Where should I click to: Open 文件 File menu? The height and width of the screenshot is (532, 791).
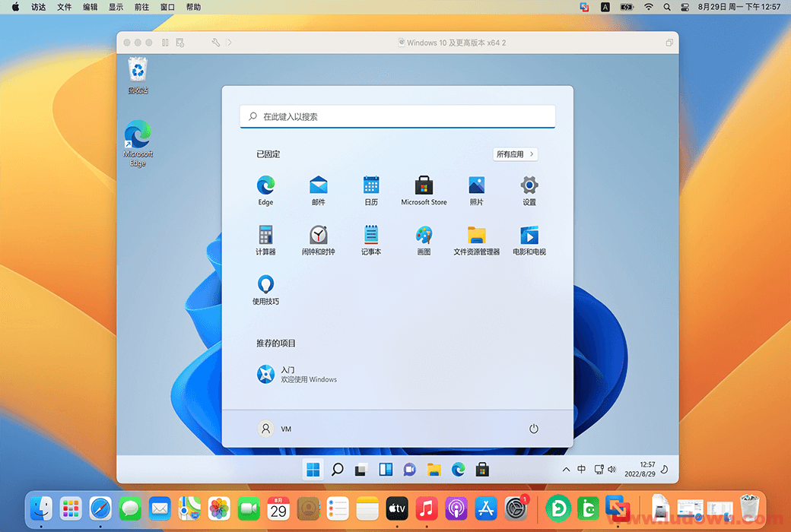(x=64, y=7)
